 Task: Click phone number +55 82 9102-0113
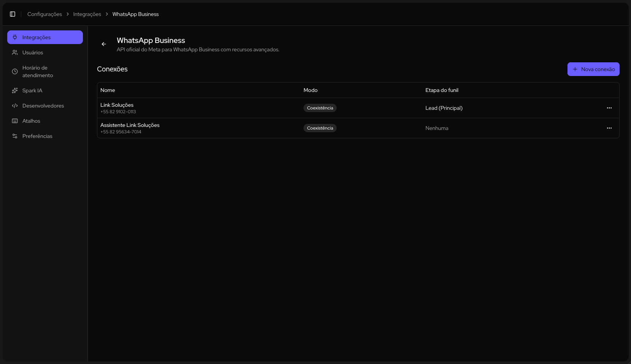(x=118, y=112)
